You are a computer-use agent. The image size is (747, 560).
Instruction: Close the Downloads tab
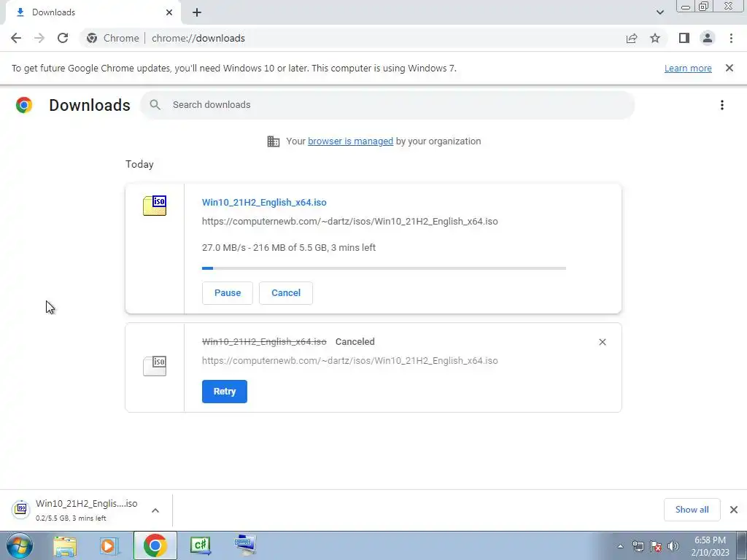pos(169,12)
